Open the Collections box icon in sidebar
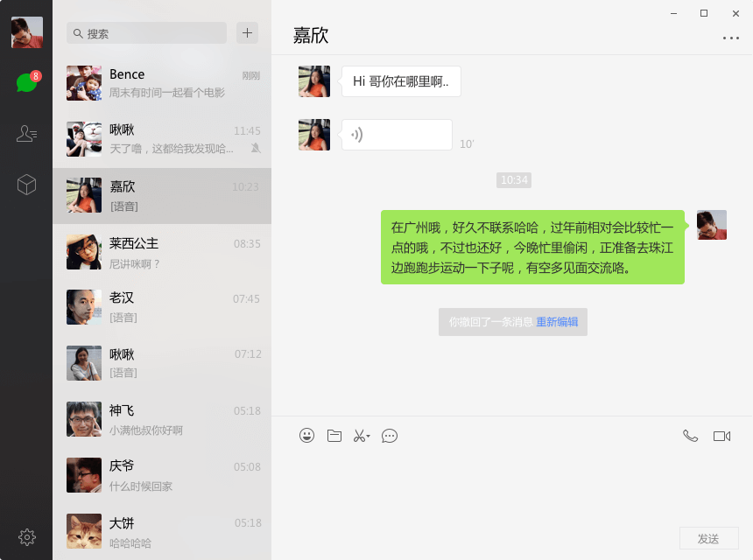Viewport: 753px width, 560px height. [26, 185]
